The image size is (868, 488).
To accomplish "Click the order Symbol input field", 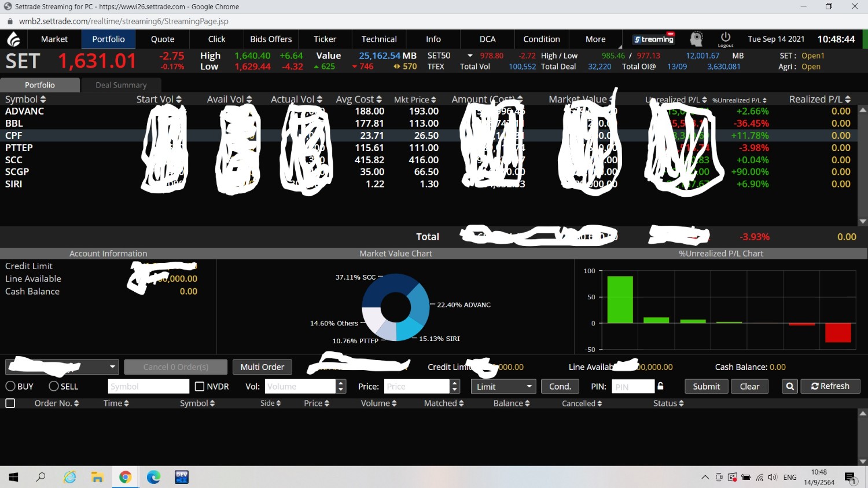I will click(x=149, y=386).
